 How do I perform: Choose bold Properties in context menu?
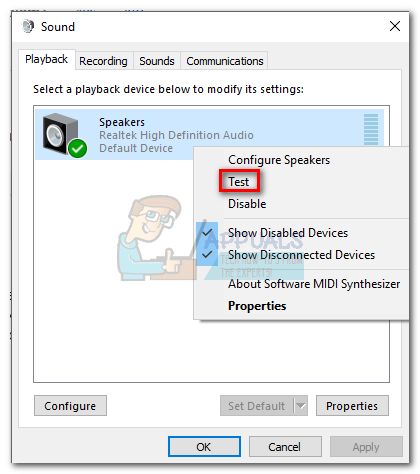(257, 306)
